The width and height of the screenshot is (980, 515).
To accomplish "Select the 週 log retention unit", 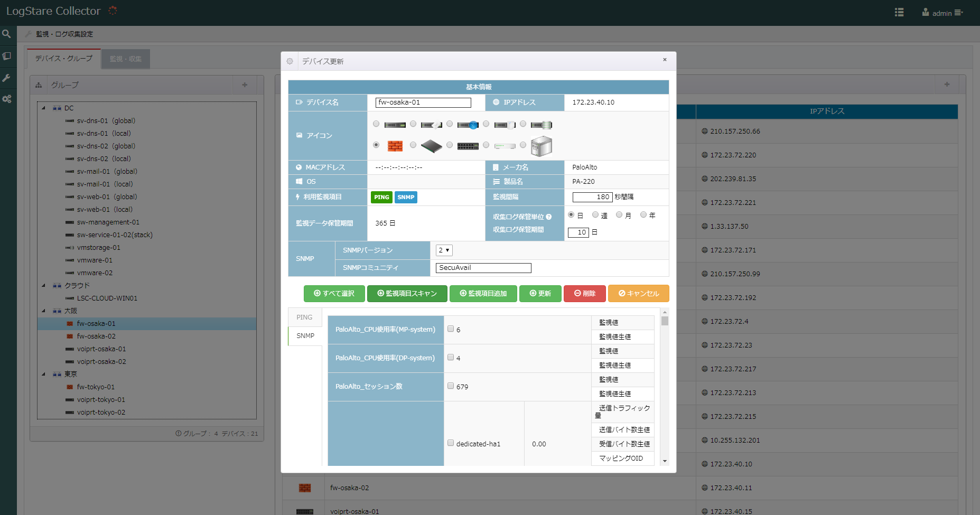I will click(595, 215).
